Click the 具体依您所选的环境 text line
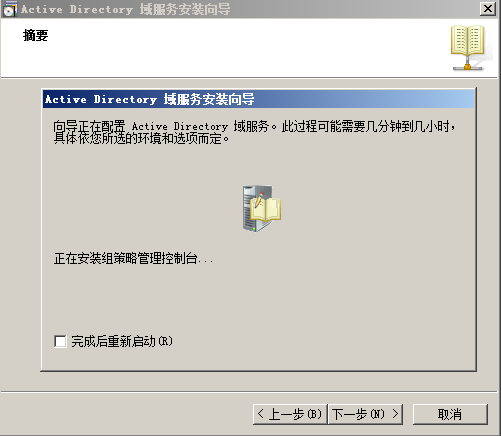 click(x=141, y=138)
